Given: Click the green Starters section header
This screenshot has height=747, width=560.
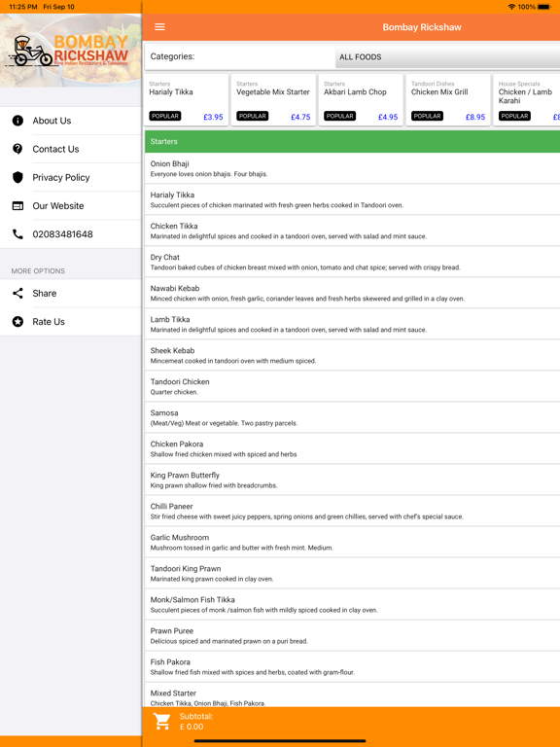Looking at the screenshot, I should tap(352, 141).
